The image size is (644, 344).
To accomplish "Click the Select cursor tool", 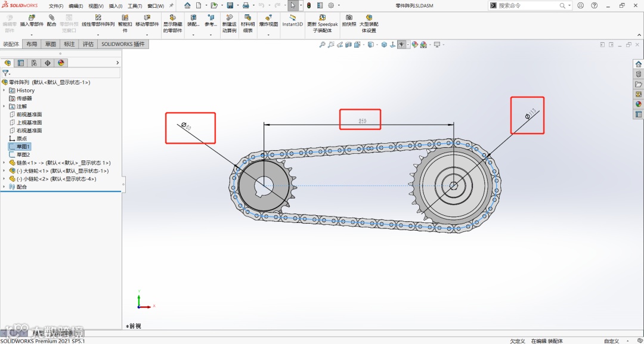I will point(293,6).
